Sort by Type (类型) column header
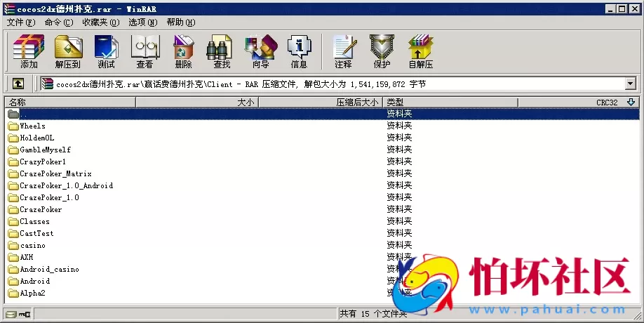The image size is (644, 323). (x=450, y=102)
